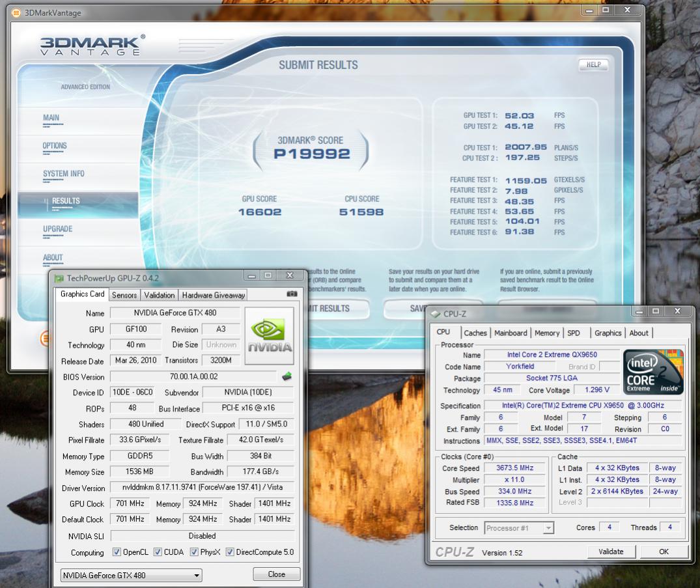Click the OK button in CPU-Z
This screenshot has width=700, height=588.
click(x=664, y=552)
